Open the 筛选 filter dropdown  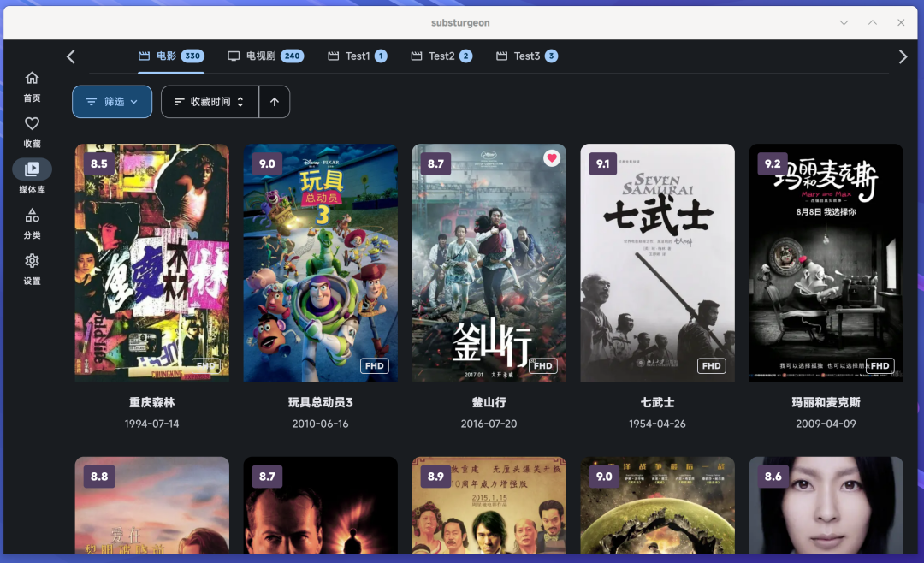pos(112,101)
